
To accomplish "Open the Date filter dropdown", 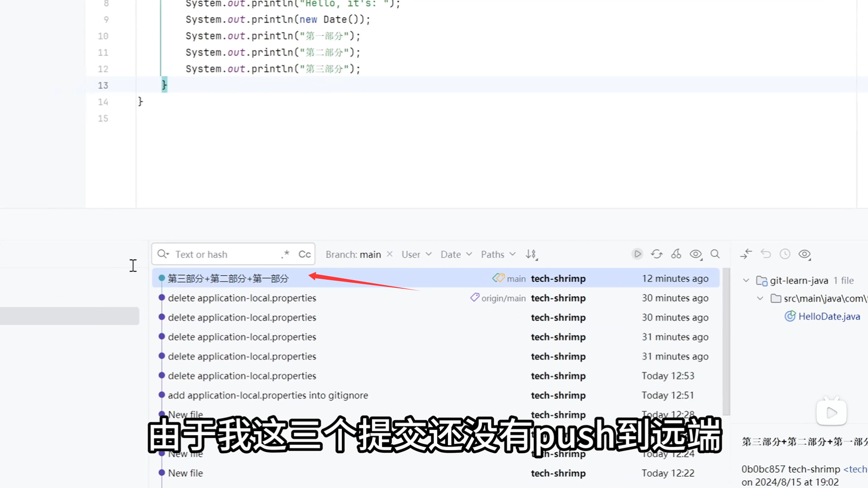I will tap(456, 254).
